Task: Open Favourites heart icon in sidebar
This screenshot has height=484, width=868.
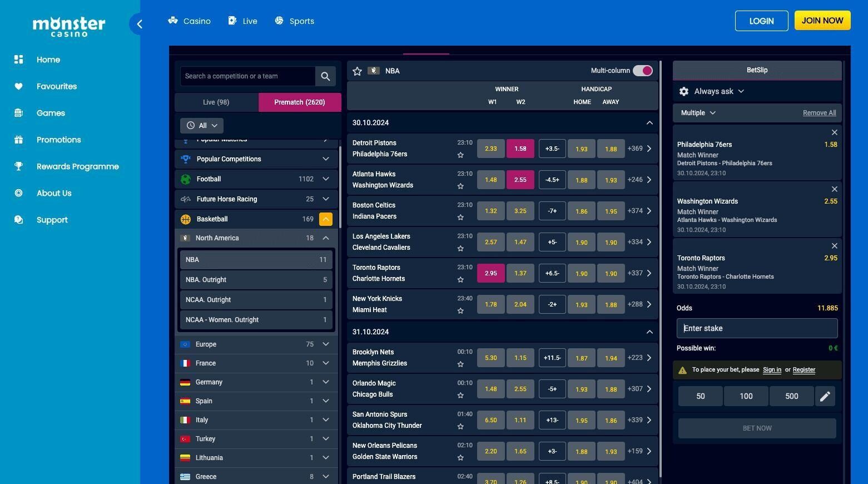Action: click(x=18, y=86)
